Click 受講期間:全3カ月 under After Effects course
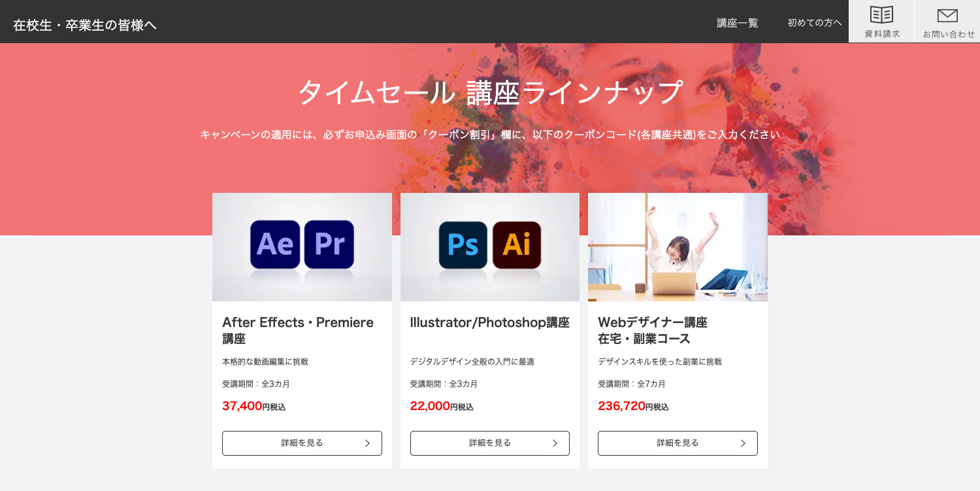 (256, 384)
